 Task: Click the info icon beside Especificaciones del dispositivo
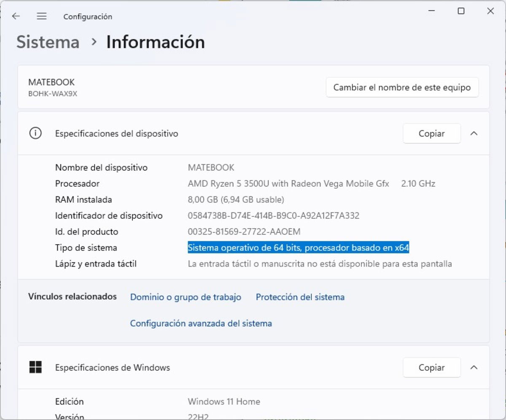(x=35, y=133)
